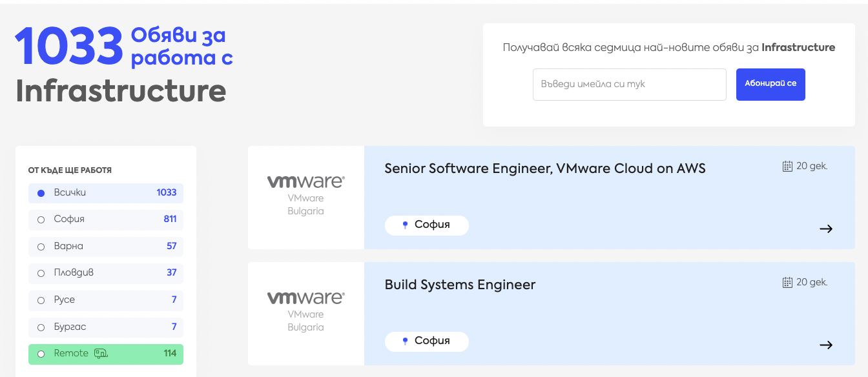Screen dimensions: 868x377
Task: Select the Русе location filter
Action: (106, 300)
